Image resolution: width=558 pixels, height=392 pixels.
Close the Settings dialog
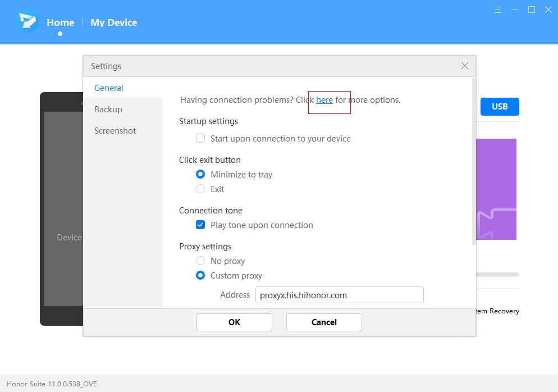(464, 66)
